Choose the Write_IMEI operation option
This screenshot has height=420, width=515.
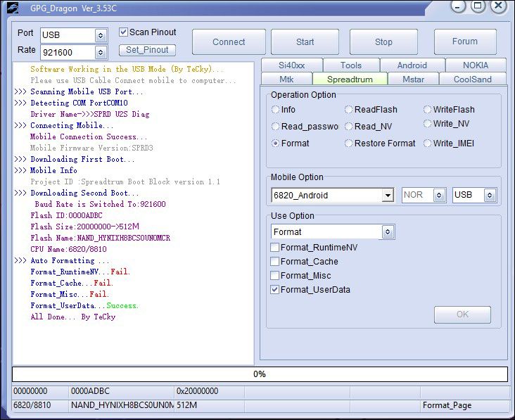[428, 144]
